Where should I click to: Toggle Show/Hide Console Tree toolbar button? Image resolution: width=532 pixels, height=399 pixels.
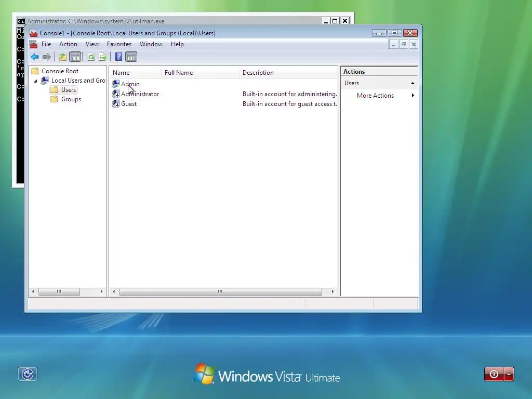click(x=75, y=57)
